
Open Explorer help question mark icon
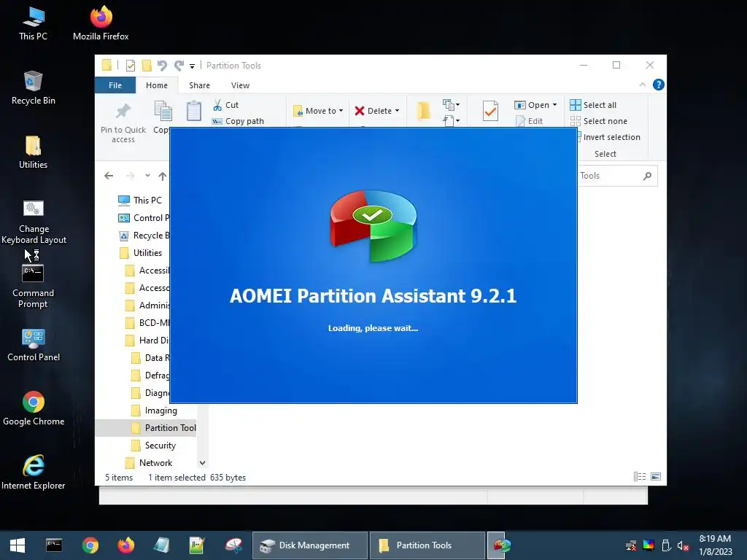pos(659,85)
